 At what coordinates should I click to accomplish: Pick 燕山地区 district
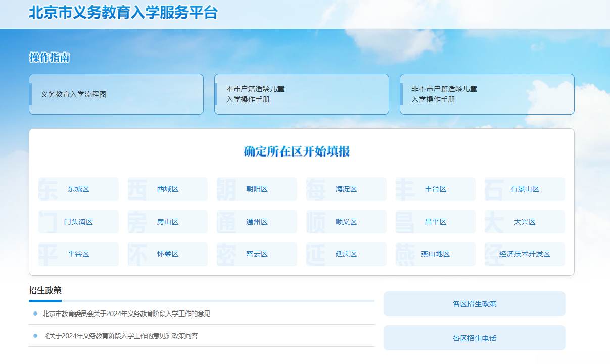[x=436, y=254]
